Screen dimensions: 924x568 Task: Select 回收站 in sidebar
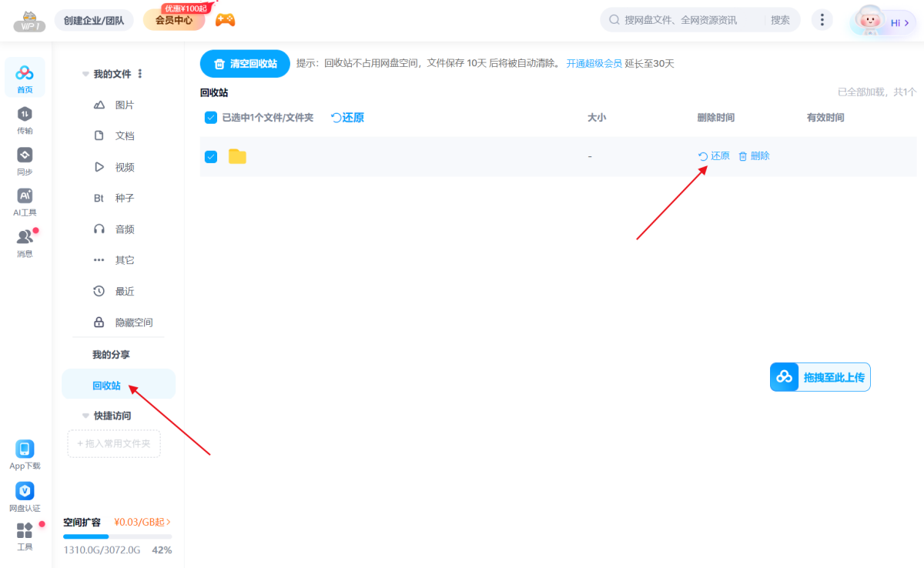[119, 384]
